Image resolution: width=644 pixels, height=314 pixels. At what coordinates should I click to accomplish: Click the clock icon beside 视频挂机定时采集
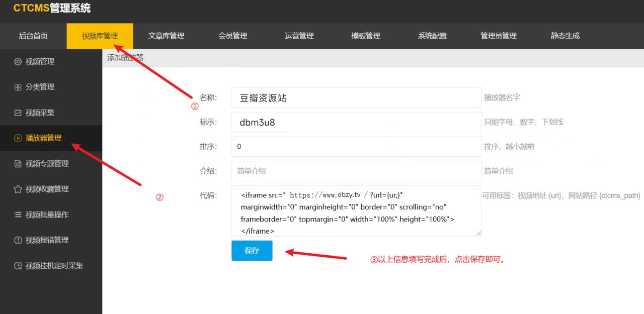(x=18, y=266)
